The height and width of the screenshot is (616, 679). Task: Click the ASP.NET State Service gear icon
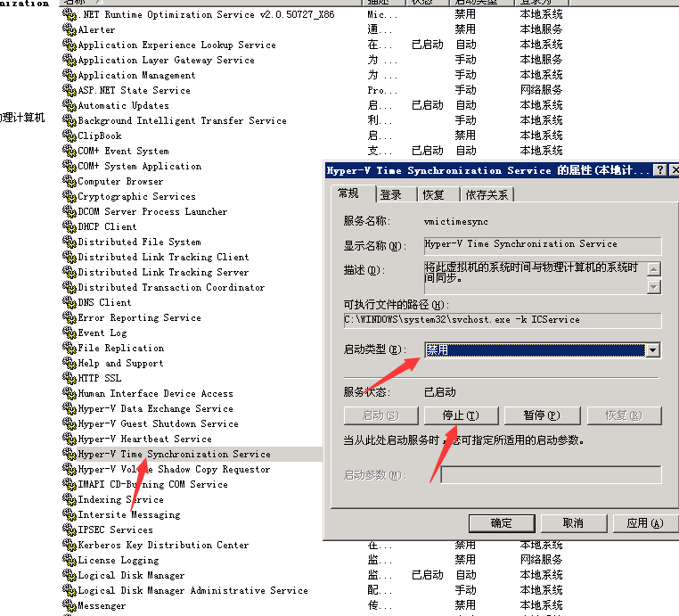(x=70, y=90)
